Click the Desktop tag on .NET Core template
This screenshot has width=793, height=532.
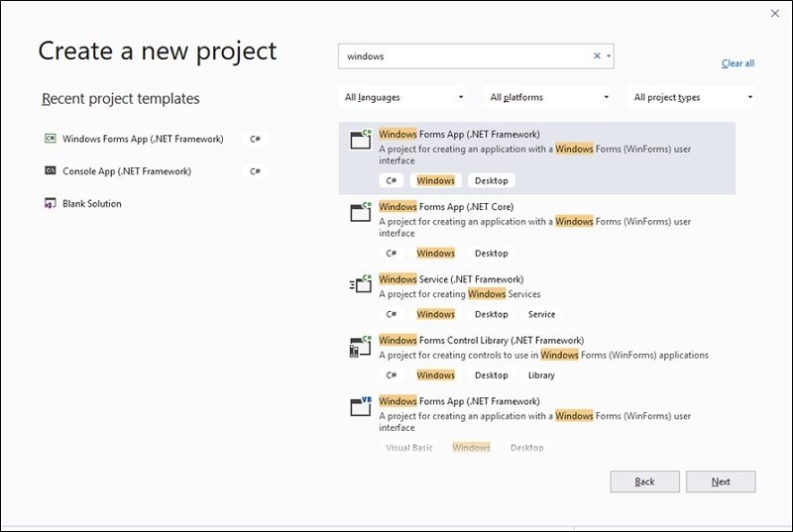tap(491, 253)
